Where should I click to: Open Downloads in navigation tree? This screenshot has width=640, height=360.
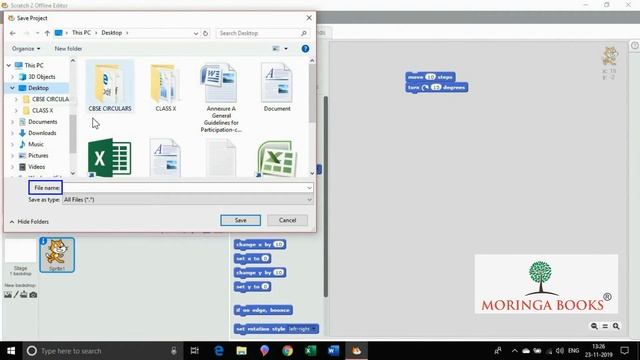coord(42,133)
